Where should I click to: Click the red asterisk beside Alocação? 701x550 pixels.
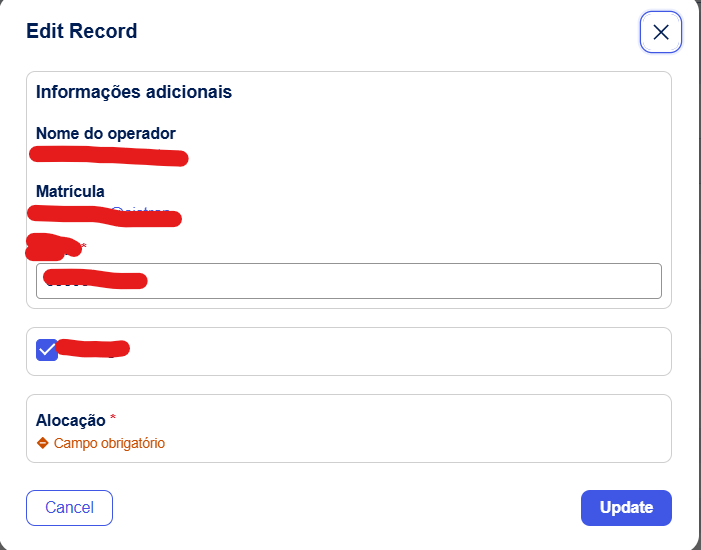coord(114,419)
